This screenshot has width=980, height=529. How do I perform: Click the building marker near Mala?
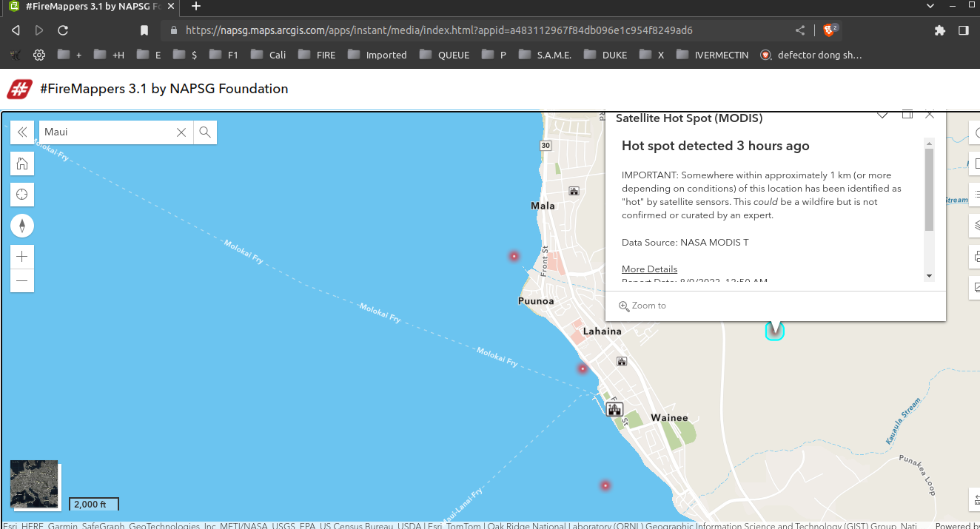[574, 191]
